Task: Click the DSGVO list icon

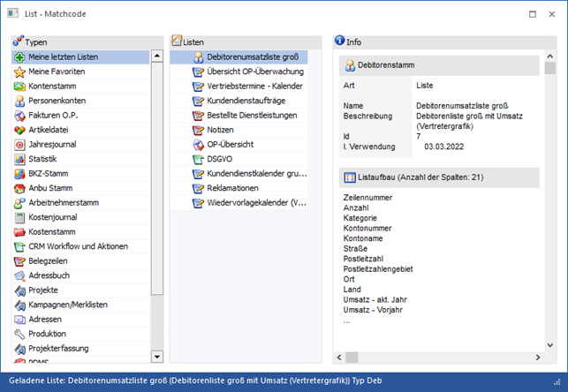Action: point(199,159)
